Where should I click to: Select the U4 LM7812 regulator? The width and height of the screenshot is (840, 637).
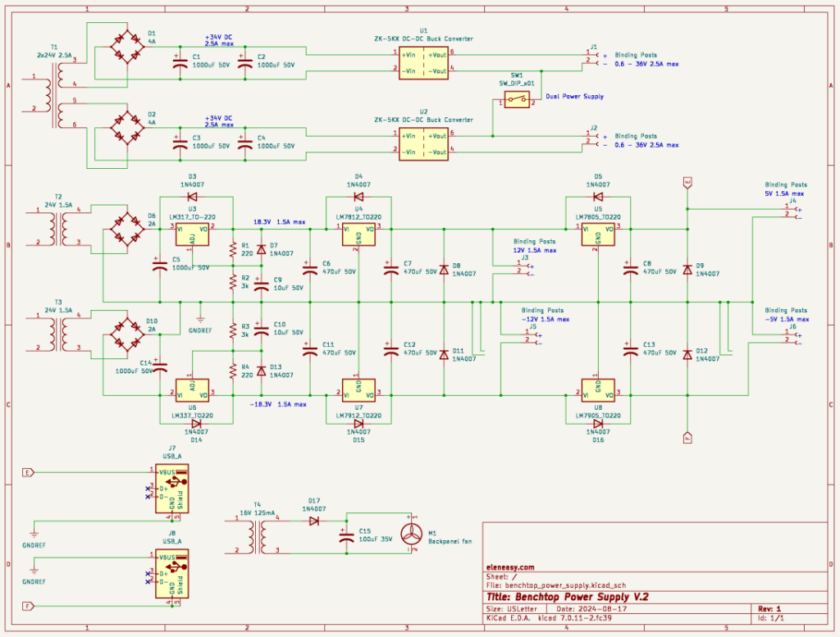358,234
